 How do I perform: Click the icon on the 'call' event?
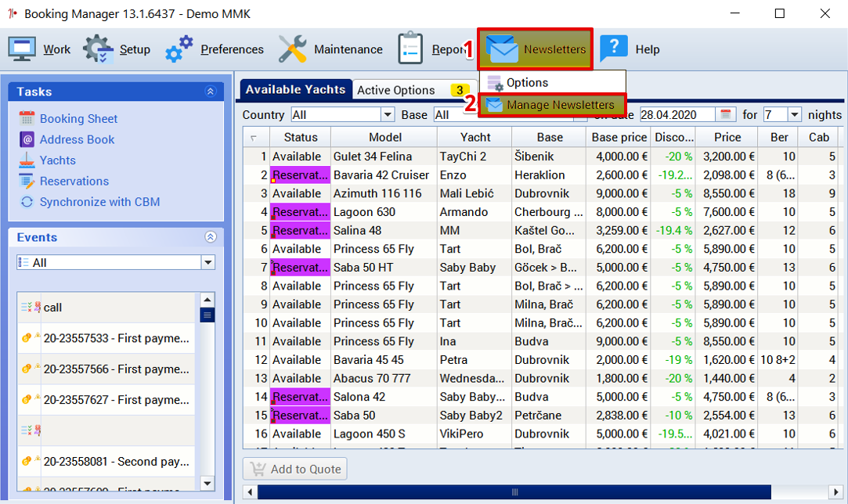click(31, 307)
